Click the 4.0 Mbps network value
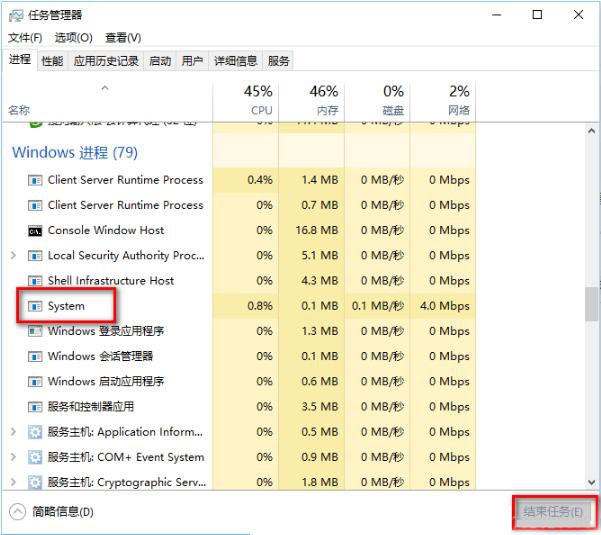601x535 pixels. pos(445,306)
